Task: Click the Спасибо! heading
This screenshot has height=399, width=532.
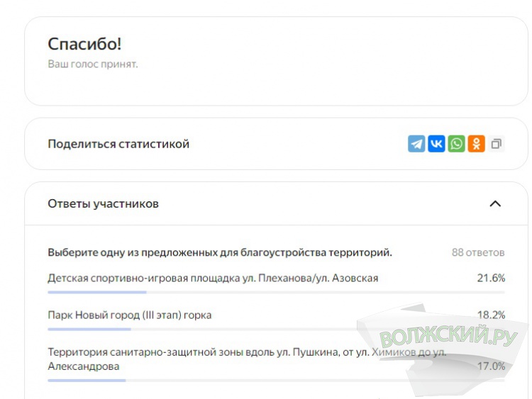Action: pyautogui.click(x=84, y=44)
